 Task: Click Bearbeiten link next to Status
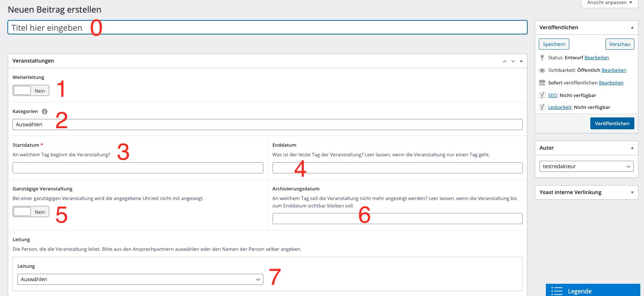pyautogui.click(x=596, y=57)
